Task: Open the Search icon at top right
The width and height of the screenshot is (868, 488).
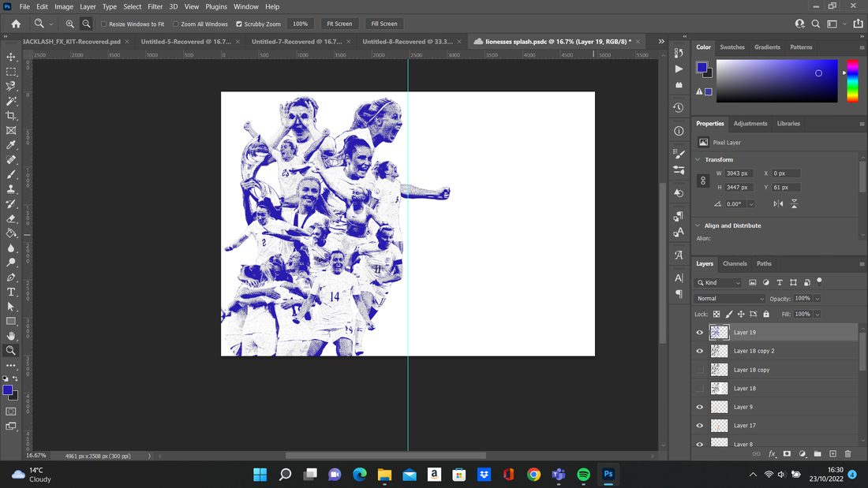Action: pos(816,24)
